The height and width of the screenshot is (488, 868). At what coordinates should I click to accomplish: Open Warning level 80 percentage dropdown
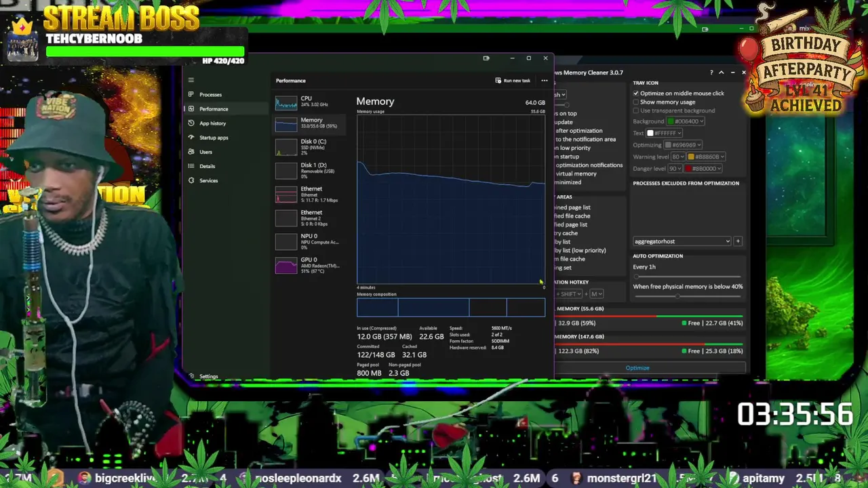(x=677, y=157)
